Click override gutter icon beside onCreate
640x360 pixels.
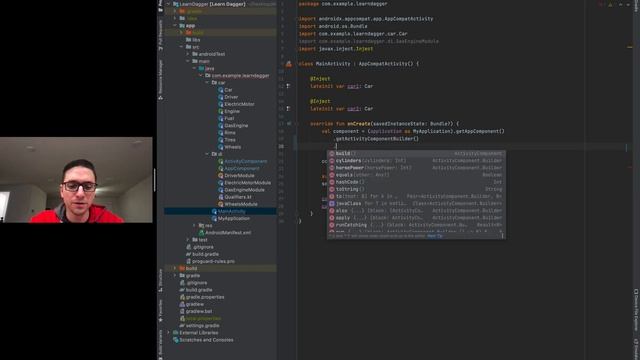click(289, 123)
